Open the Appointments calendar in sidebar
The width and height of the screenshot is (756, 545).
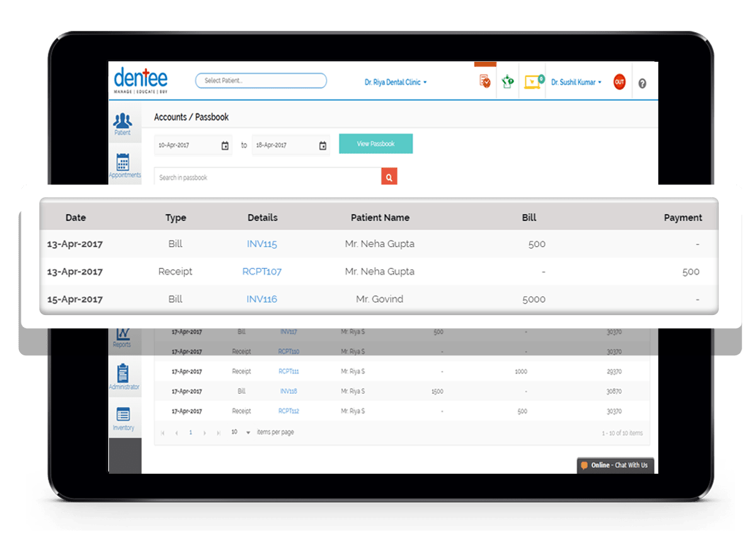coord(124,165)
